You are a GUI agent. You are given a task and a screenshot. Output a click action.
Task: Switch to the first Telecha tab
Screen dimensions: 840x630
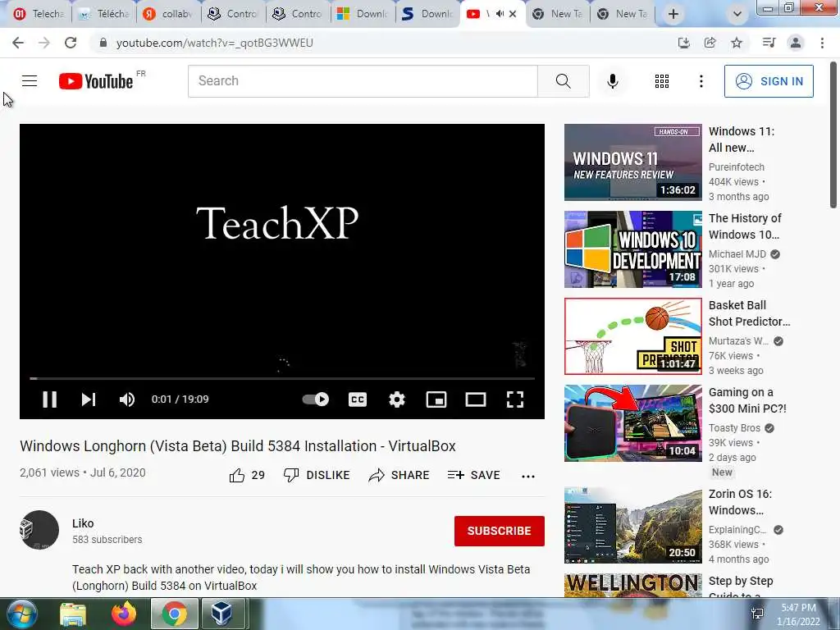pyautogui.click(x=39, y=14)
